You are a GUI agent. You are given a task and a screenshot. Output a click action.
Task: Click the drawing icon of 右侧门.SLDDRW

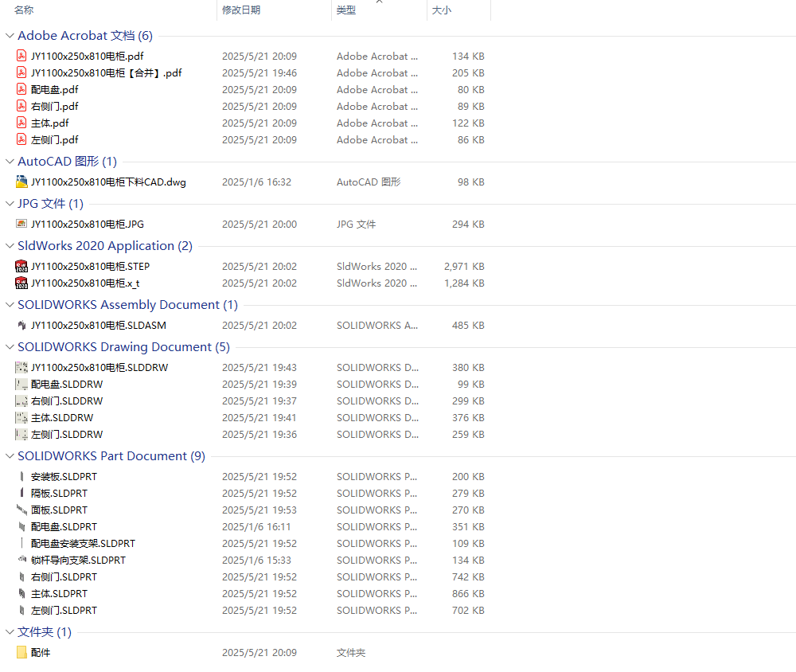[21, 400]
